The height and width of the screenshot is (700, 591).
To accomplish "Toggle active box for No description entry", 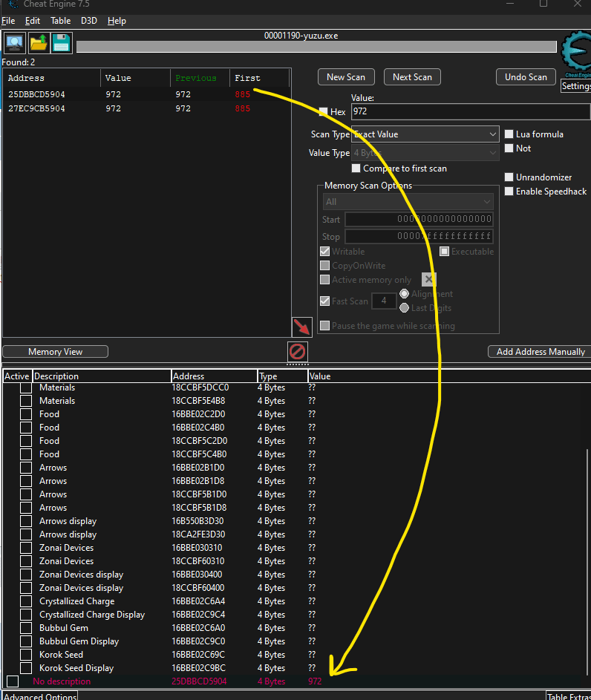I will pos(13,681).
